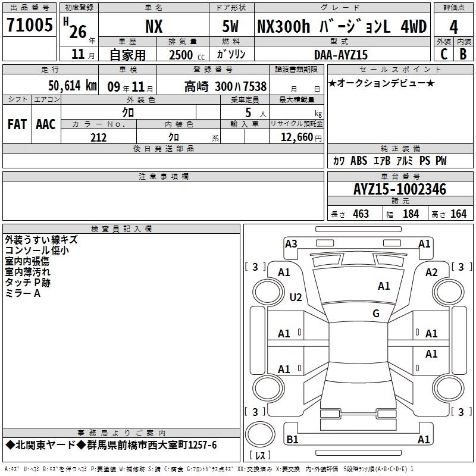Click vehicle history 自家用
Viewport: 476px width, 476px height.
[x=127, y=55]
